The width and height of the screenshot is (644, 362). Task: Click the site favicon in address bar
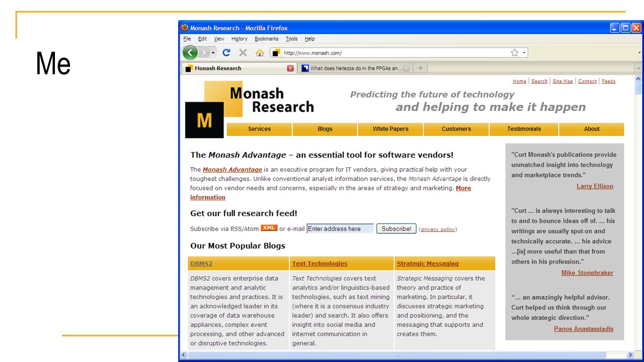point(276,53)
